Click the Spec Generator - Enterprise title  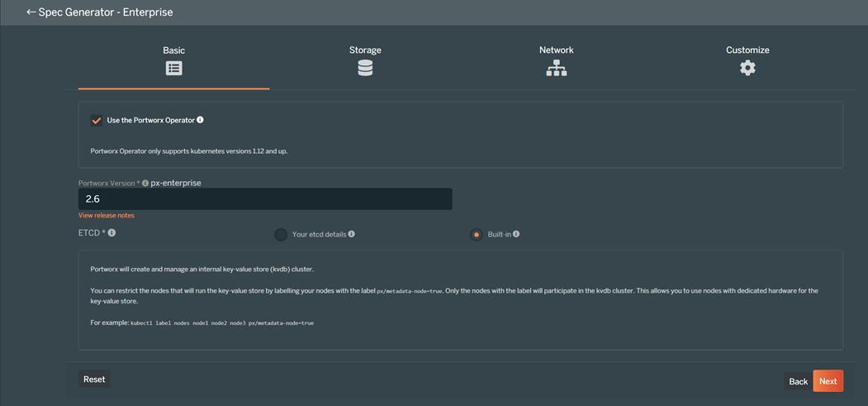click(x=106, y=12)
